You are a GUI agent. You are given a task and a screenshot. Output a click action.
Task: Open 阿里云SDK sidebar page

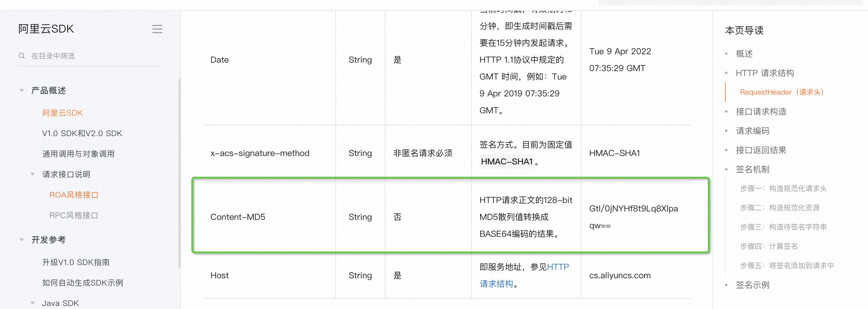coord(62,113)
